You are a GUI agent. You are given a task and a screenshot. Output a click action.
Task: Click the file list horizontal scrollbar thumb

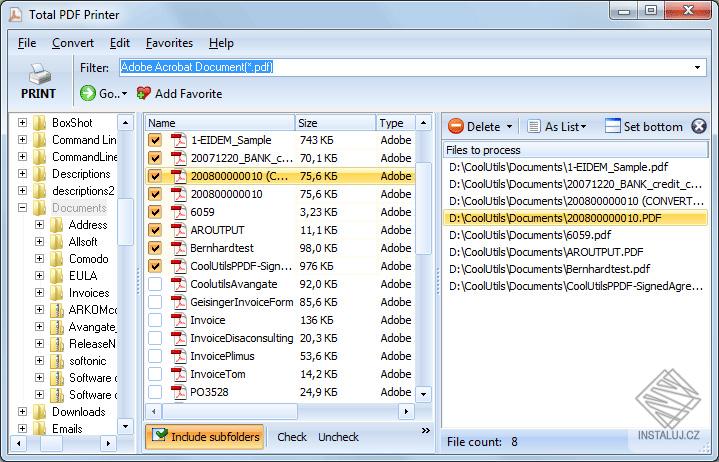[230, 411]
